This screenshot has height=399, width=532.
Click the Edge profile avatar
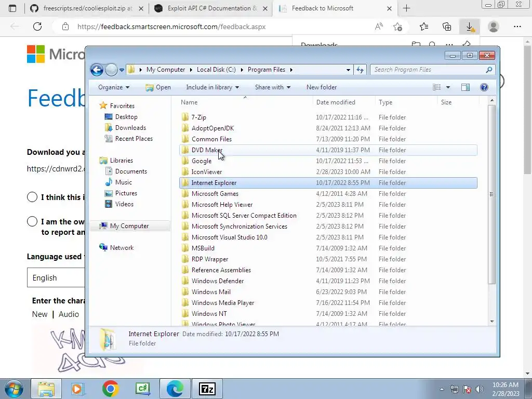494,26
